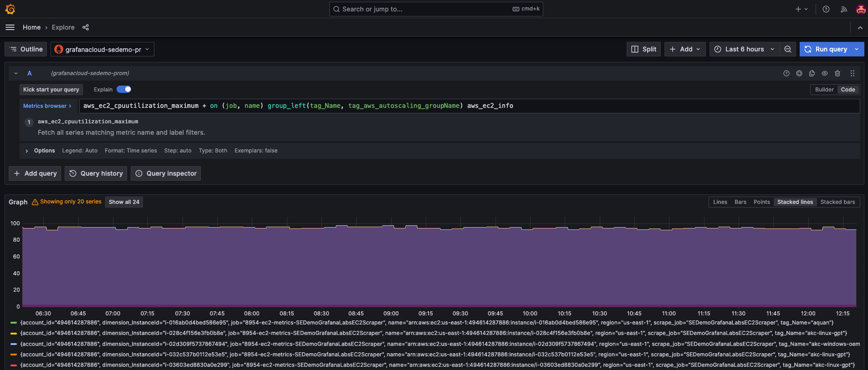Click the green legend swatch for aquan series

click(x=14, y=323)
